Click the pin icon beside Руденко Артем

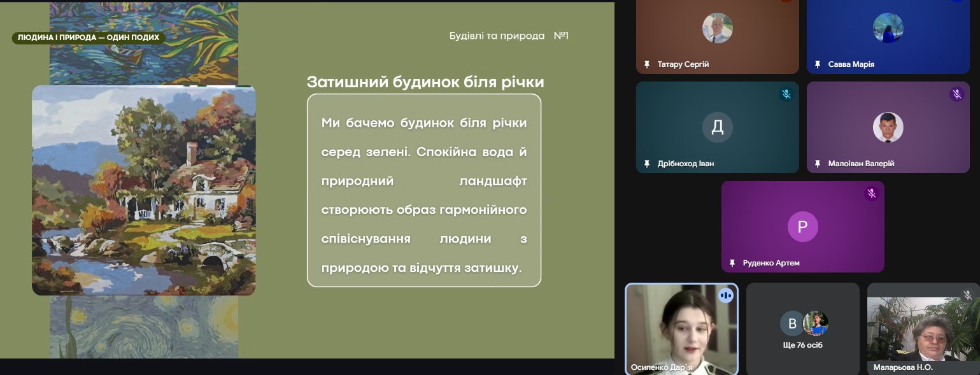732,263
